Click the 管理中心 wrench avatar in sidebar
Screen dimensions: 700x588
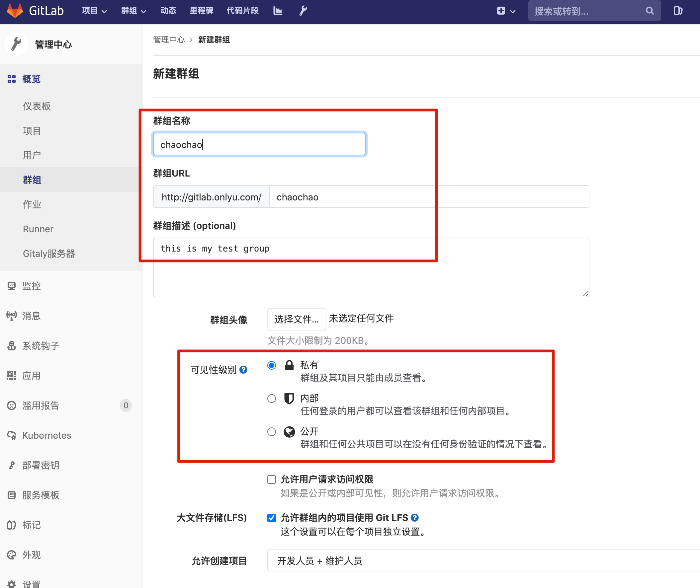pos(16,44)
